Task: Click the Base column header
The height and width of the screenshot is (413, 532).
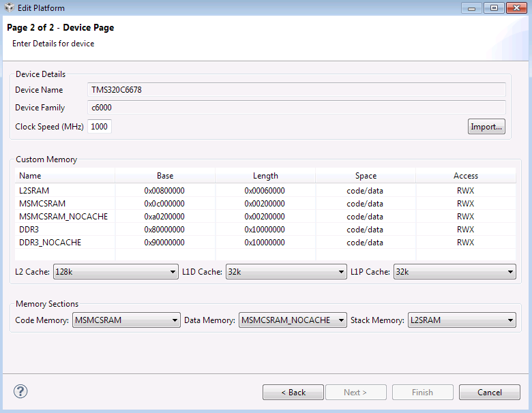Action: tap(165, 176)
